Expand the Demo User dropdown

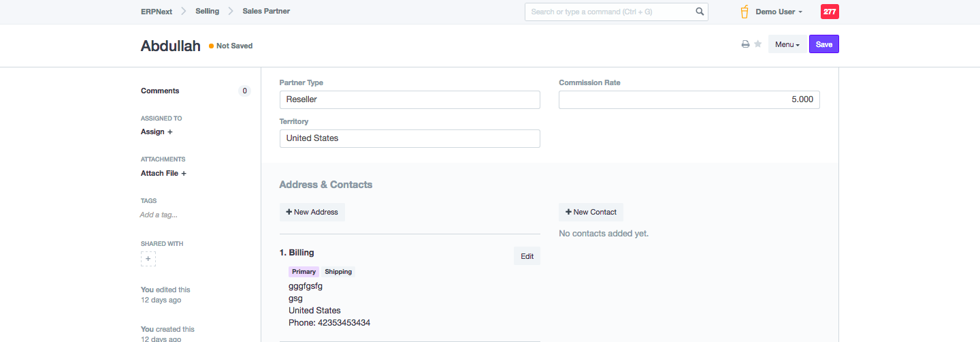(779, 12)
